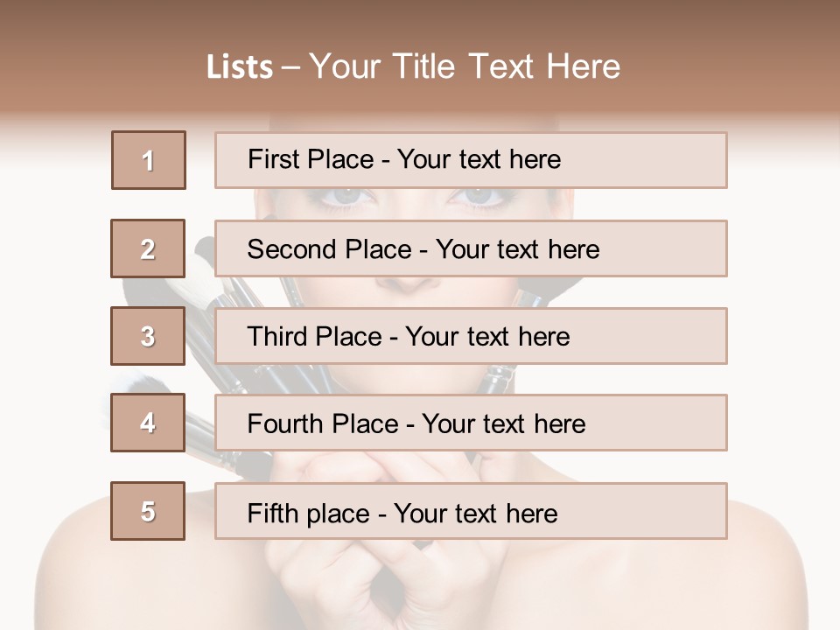Select the number 4 square
This screenshot has width=840, height=630.
point(148,423)
